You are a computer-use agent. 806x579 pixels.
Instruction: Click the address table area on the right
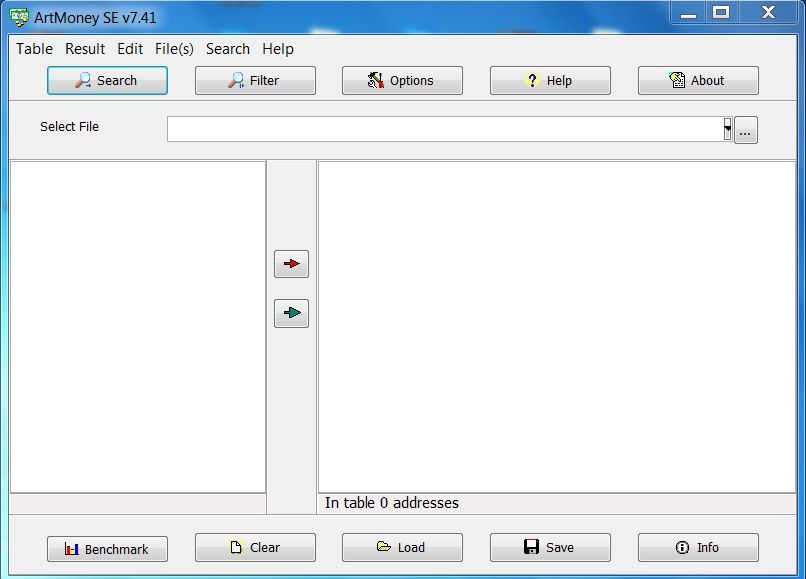pyautogui.click(x=557, y=327)
